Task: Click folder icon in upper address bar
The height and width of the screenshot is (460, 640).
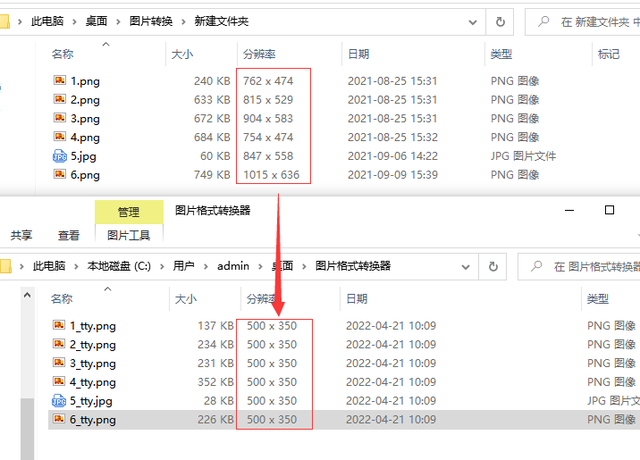Action: tap(4, 21)
